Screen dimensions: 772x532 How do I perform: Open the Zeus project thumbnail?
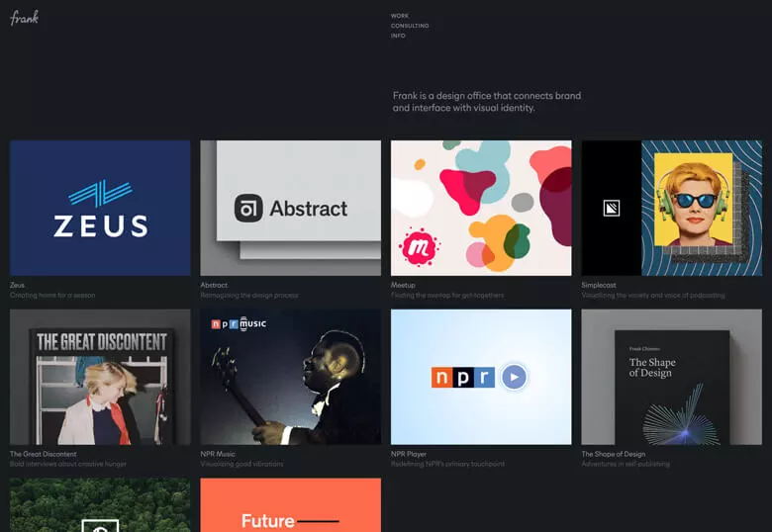pos(100,208)
